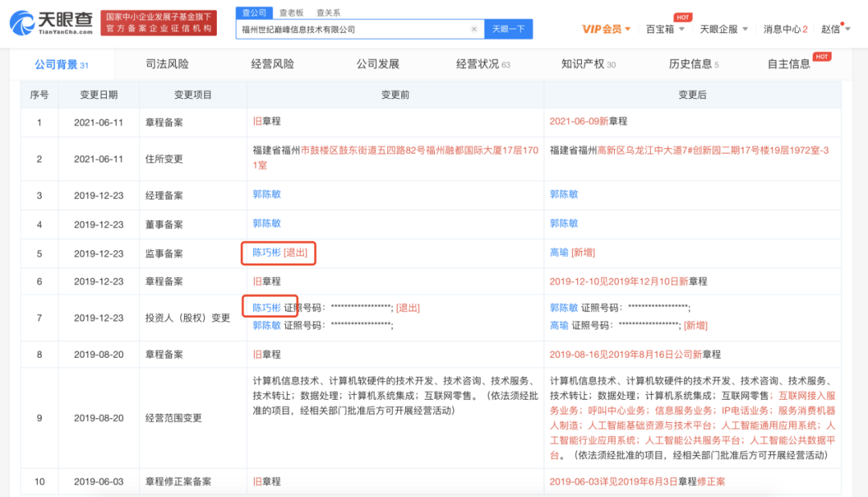Open the 司法风险 tab

pyautogui.click(x=167, y=64)
